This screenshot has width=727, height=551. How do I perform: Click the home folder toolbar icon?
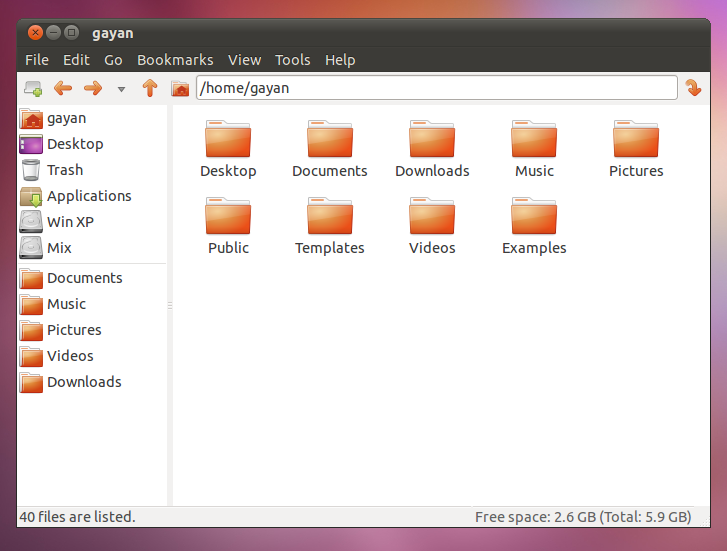180,88
